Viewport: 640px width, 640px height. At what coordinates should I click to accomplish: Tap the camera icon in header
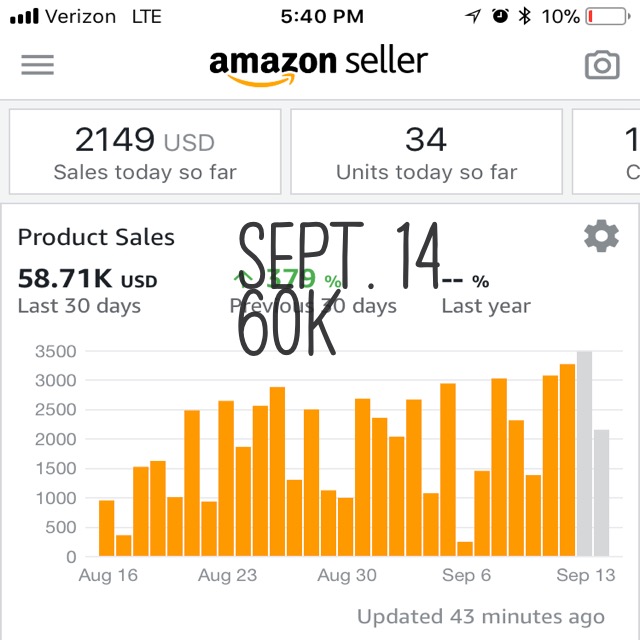pos(602,64)
